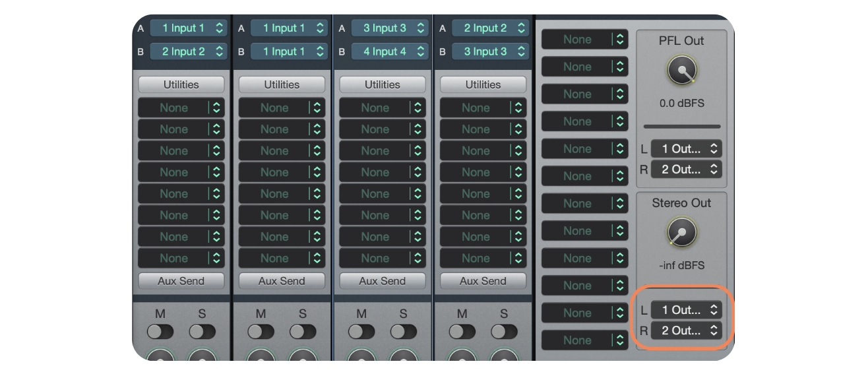This screenshot has width=868, height=376.
Task: Click the PFL Out level knob
Action: tap(681, 70)
